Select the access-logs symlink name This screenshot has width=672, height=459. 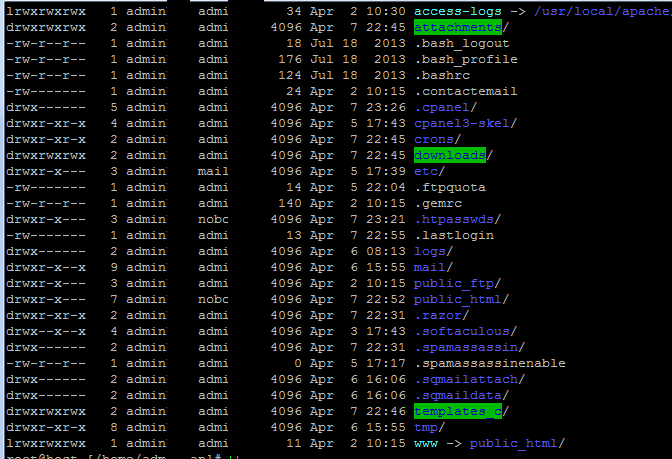[x=458, y=11]
